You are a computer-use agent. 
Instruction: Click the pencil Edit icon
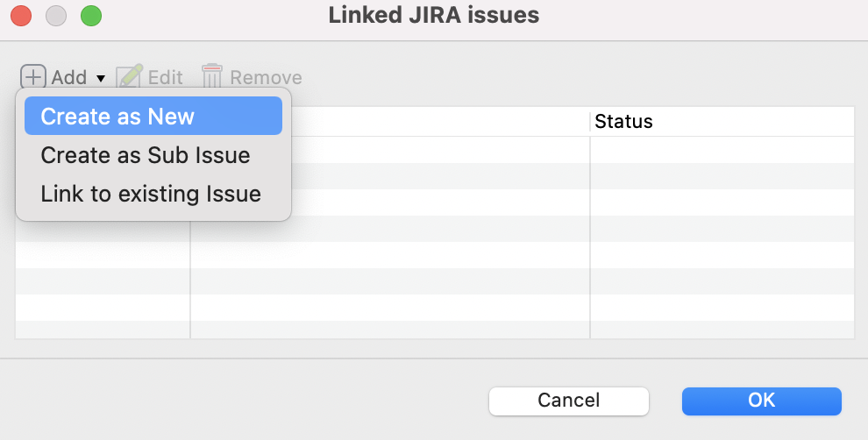click(x=129, y=77)
